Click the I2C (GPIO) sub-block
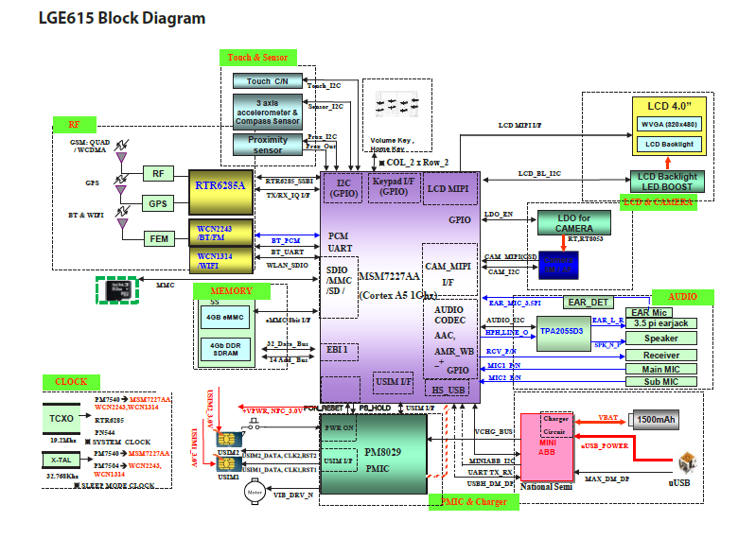The width and height of the screenshot is (756, 539). [343, 188]
